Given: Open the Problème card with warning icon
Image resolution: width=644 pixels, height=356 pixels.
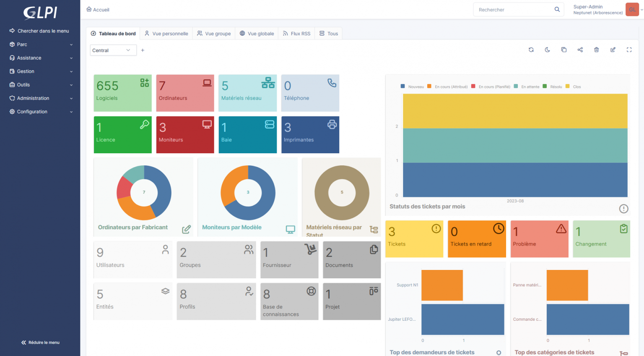Looking at the screenshot, I should coord(540,239).
